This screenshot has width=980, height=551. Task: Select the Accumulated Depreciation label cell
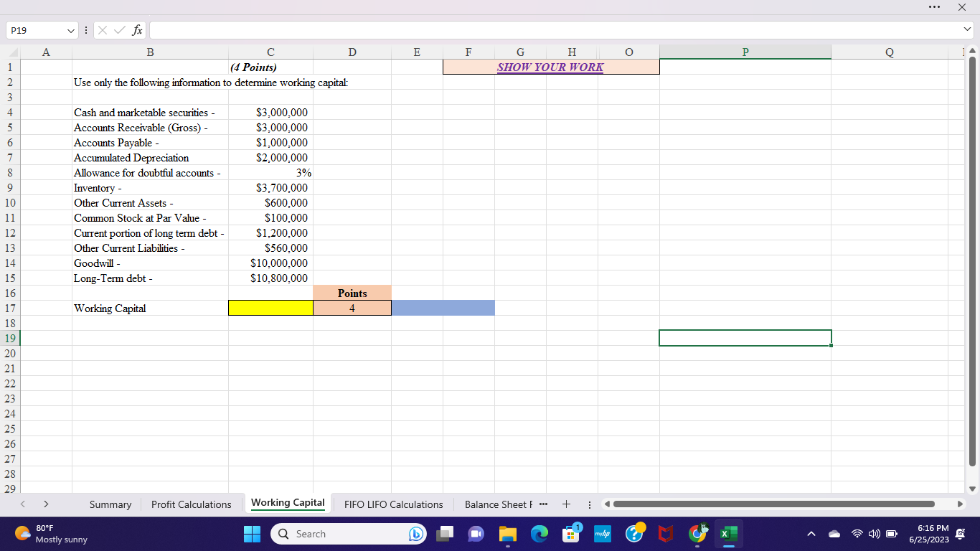pyautogui.click(x=150, y=157)
